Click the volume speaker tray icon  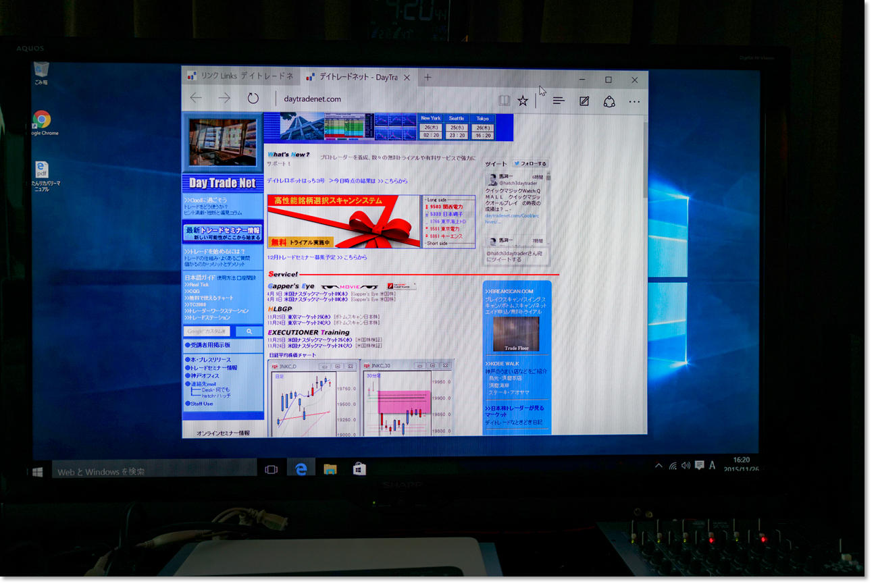[686, 465]
